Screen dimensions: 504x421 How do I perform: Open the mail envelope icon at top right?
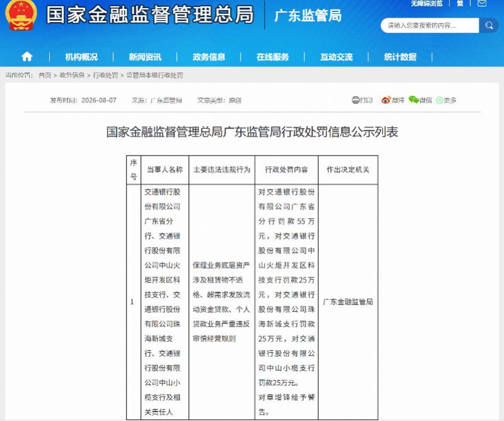coord(481,4)
